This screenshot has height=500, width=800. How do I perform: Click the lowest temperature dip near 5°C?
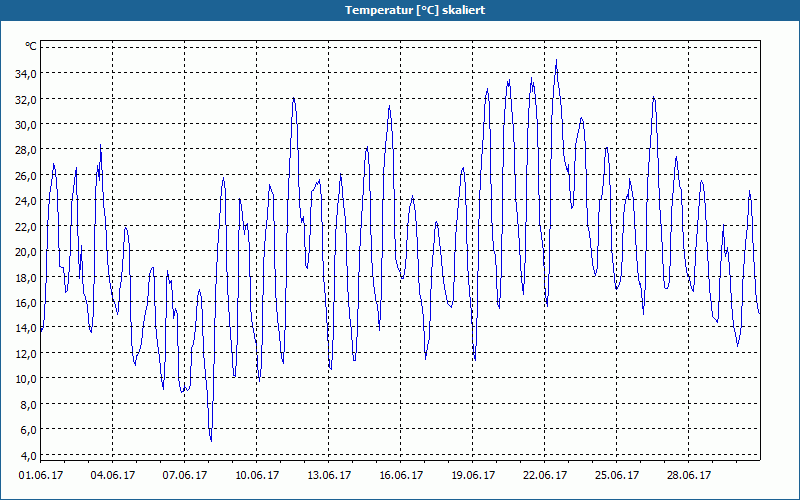tap(211, 440)
